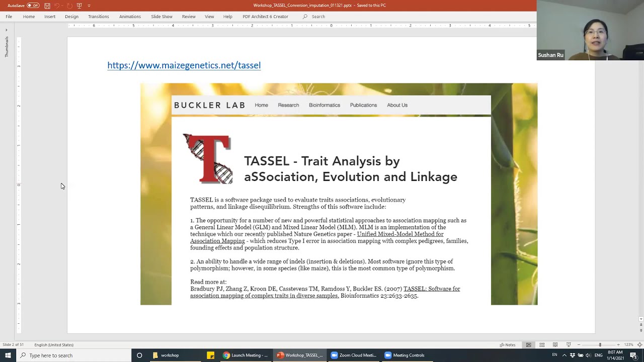
Task: Switch to Slide Sorter view icon
Action: 542,345
